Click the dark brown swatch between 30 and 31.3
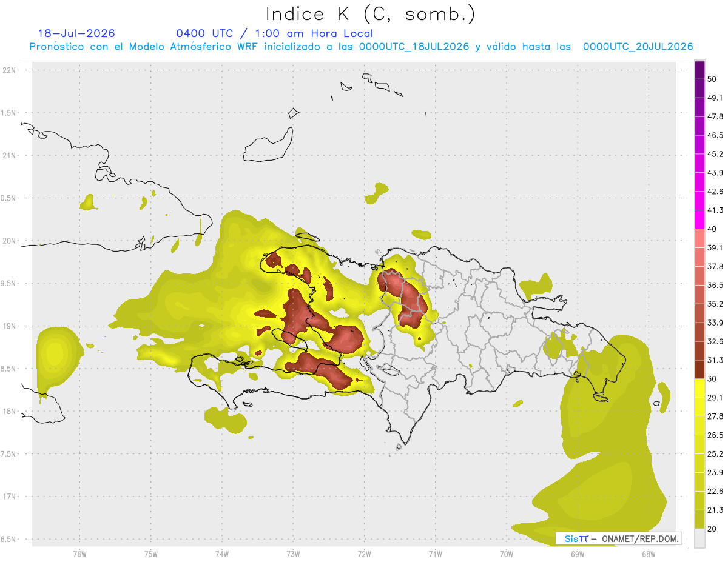 click(x=699, y=370)
